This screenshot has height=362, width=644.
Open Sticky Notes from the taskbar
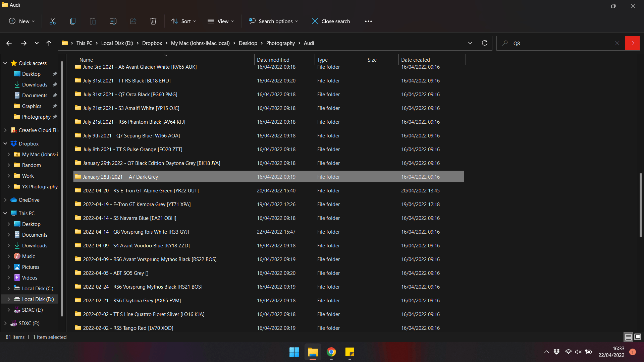point(350,352)
